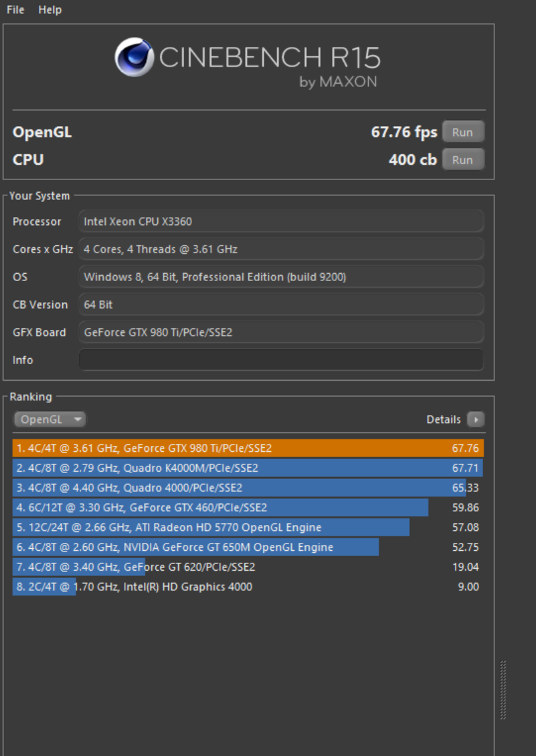Select the Quadro 4000 ranking row

[x=248, y=488]
